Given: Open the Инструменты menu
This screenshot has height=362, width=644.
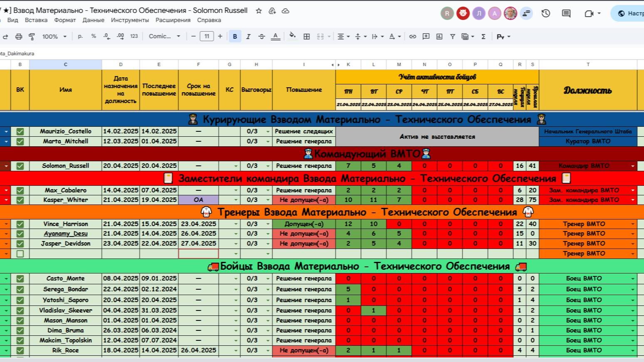Looking at the screenshot, I should click(130, 20).
